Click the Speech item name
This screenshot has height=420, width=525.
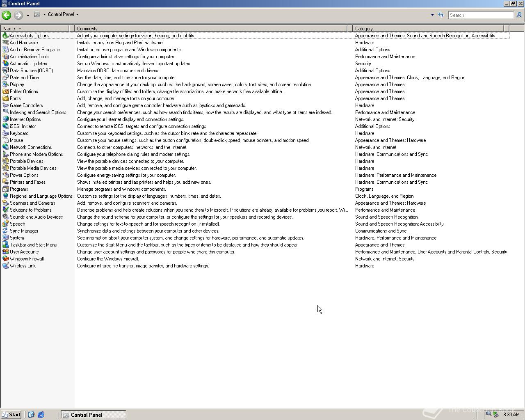pyautogui.click(x=17, y=224)
